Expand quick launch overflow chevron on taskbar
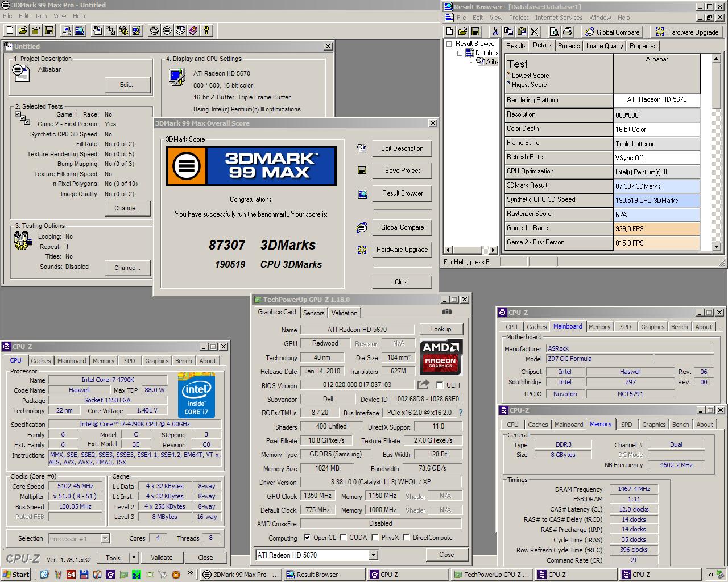728x582 pixels. [x=190, y=574]
